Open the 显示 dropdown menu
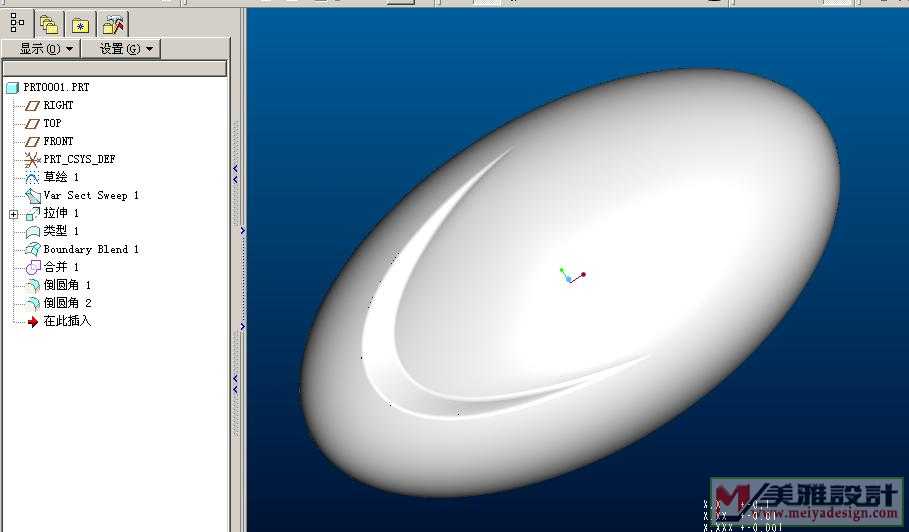909x532 pixels. [42, 49]
